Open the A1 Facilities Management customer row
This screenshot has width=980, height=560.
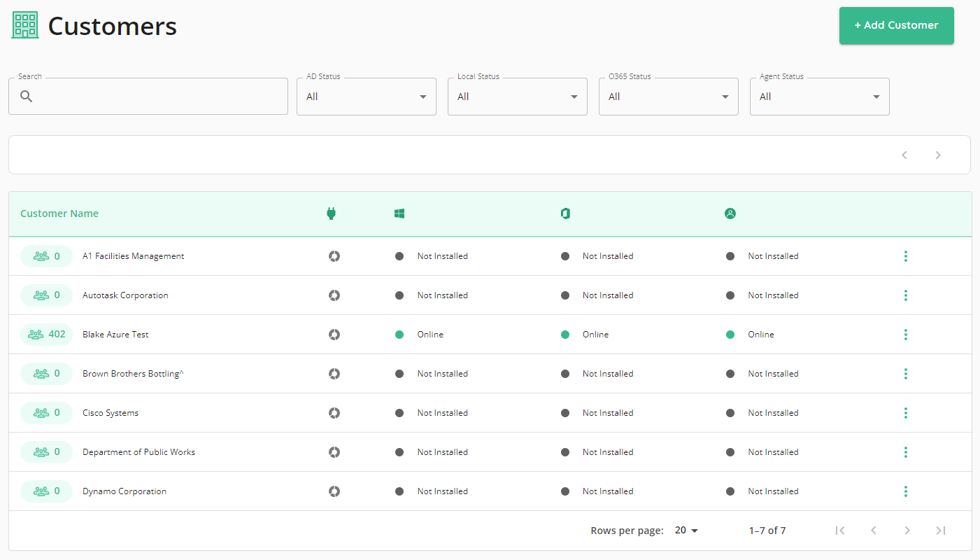coord(134,256)
